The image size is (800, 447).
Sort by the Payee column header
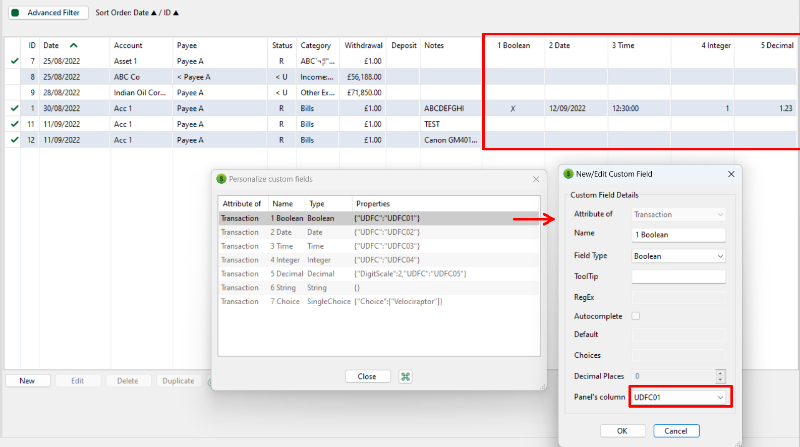point(220,45)
